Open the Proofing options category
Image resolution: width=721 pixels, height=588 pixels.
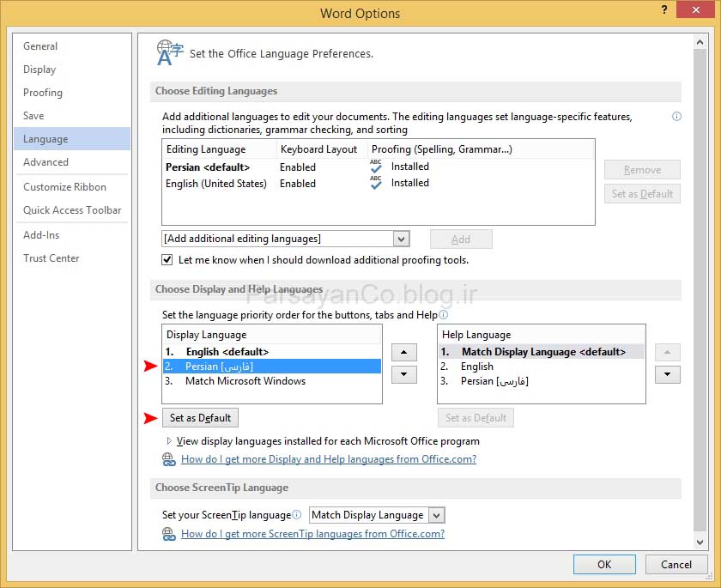pos(43,93)
